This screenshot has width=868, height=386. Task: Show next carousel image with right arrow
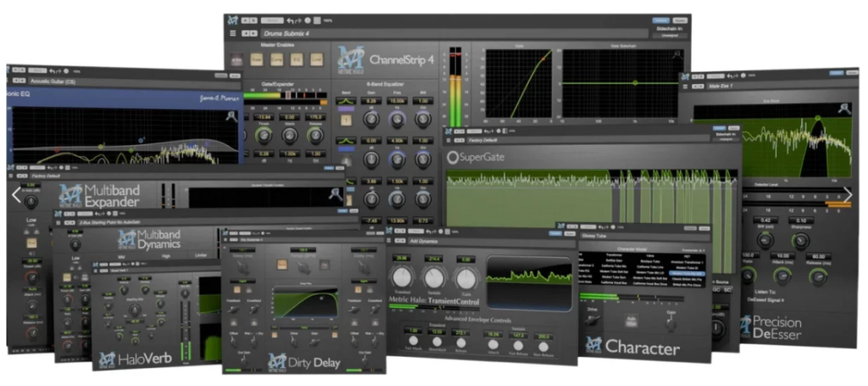point(848,194)
